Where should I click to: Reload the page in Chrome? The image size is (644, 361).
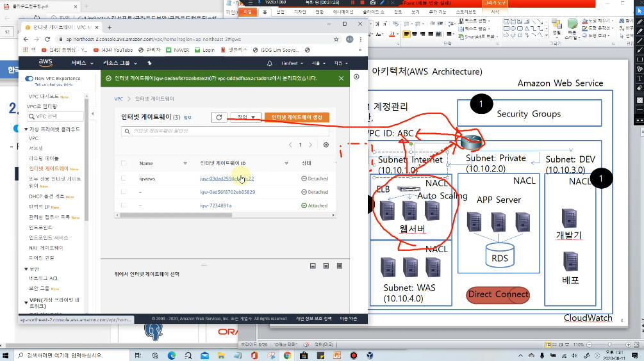tap(47, 40)
